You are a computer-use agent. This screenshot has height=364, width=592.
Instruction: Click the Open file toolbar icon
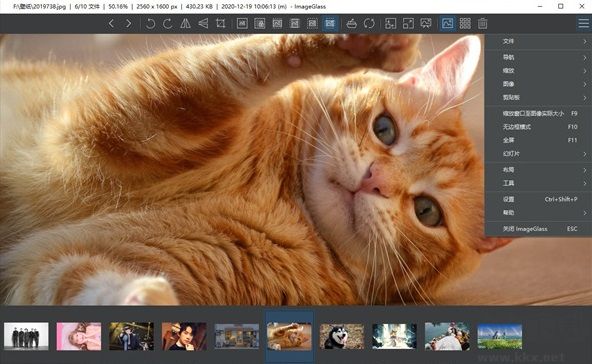352,23
